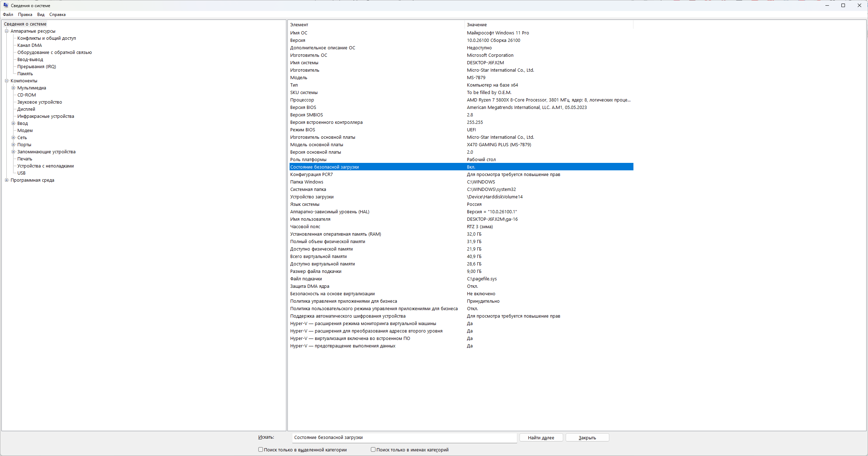Click into the Искать search field

(404, 438)
